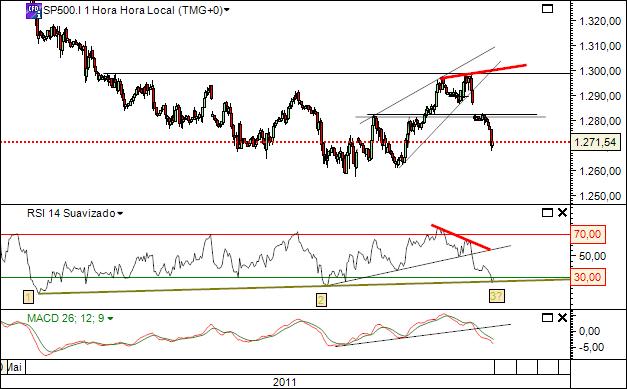
Task: Click the RSI 50,00 axis label
Action: click(592, 255)
